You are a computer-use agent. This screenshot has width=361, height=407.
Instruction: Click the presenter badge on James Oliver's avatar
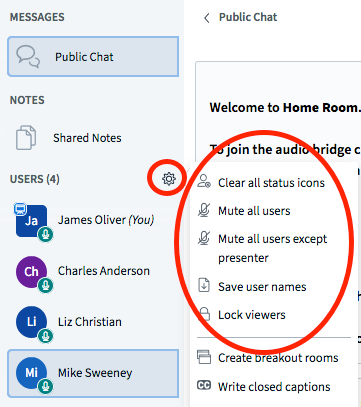click(x=20, y=209)
